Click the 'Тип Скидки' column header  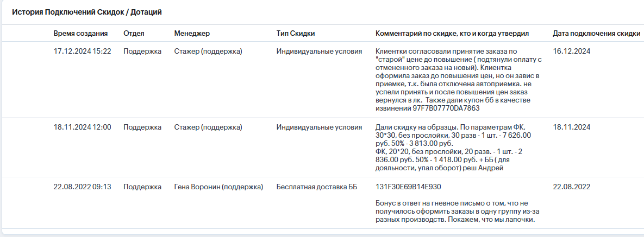pos(296,34)
